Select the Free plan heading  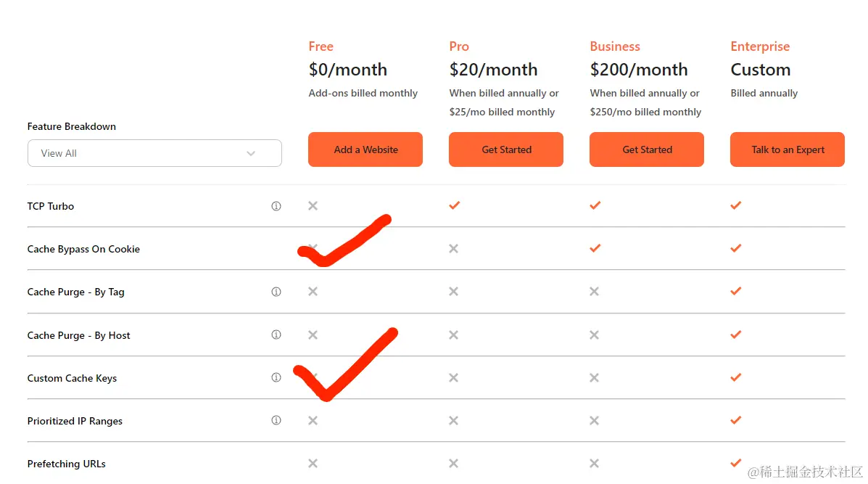click(x=321, y=46)
